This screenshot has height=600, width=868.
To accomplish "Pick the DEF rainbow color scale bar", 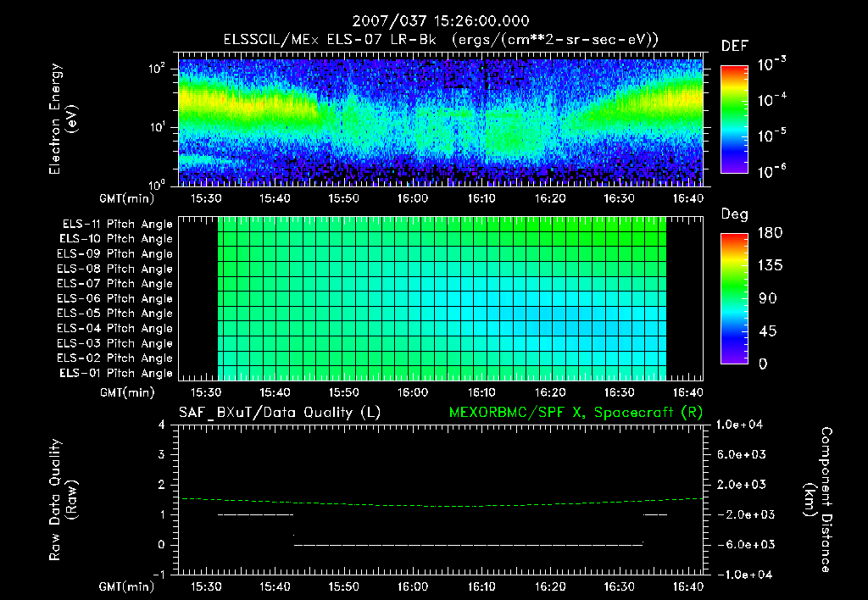I will coord(734,119).
